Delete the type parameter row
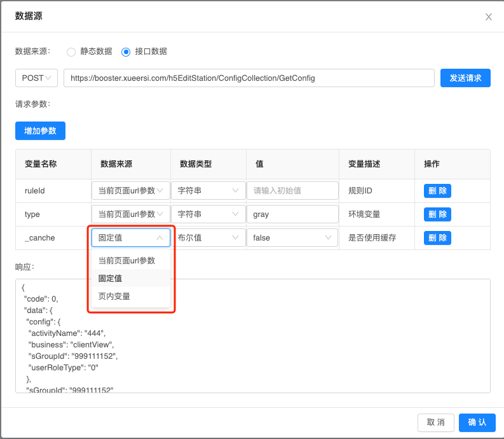 point(437,214)
